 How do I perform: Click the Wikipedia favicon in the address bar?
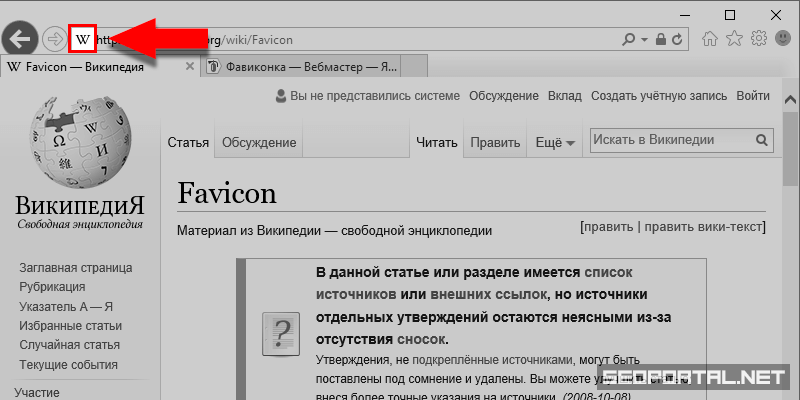tap(83, 40)
